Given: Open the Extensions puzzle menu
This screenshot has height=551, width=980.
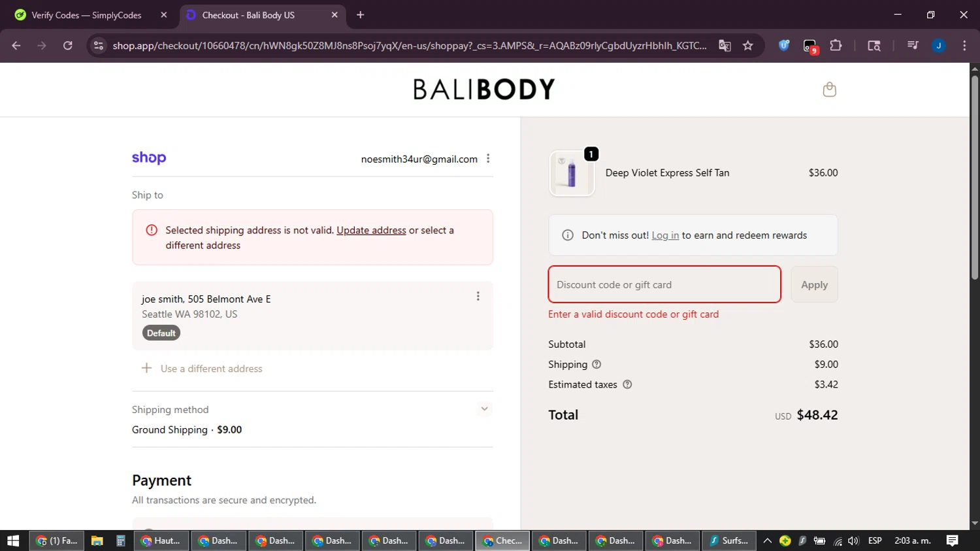Looking at the screenshot, I should click(x=836, y=46).
